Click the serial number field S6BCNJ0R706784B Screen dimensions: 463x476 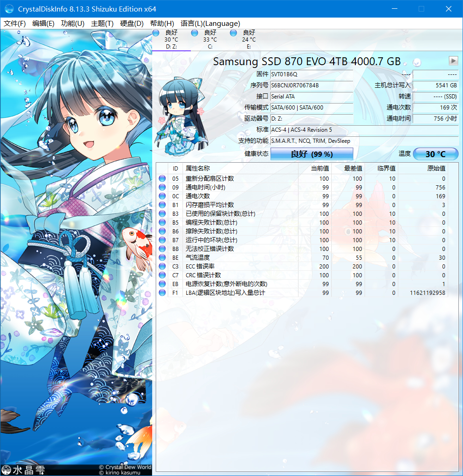coord(312,85)
